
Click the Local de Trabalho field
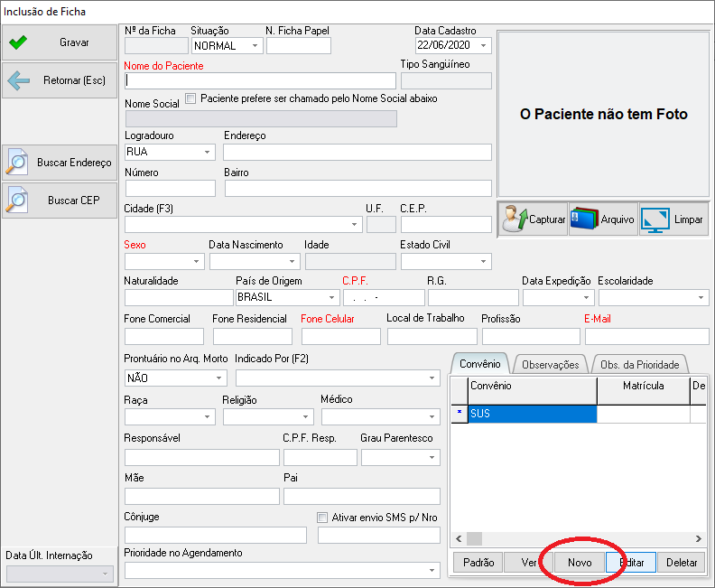point(432,336)
